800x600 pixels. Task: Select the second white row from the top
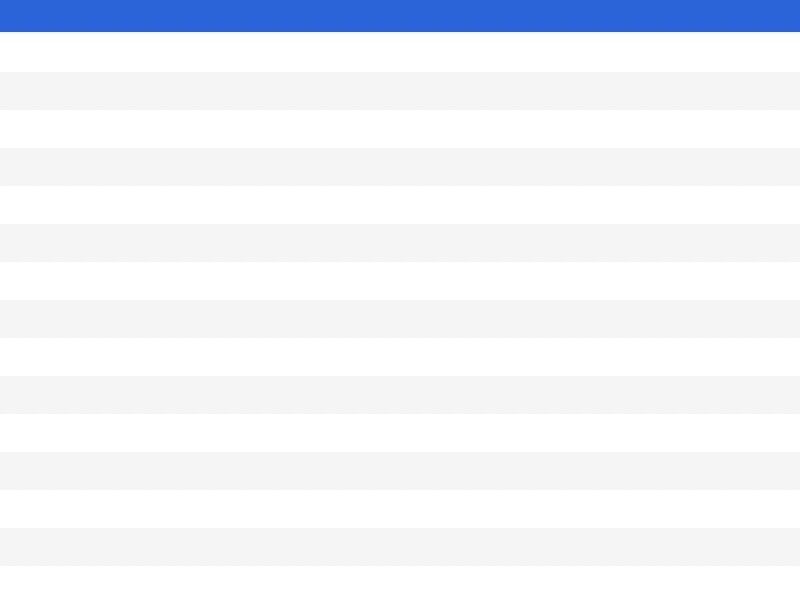(x=400, y=128)
